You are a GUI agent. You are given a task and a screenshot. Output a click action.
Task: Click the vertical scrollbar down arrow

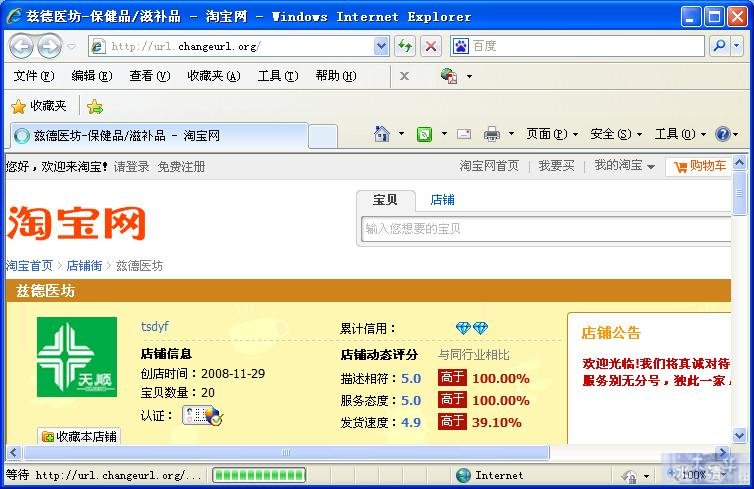click(739, 436)
